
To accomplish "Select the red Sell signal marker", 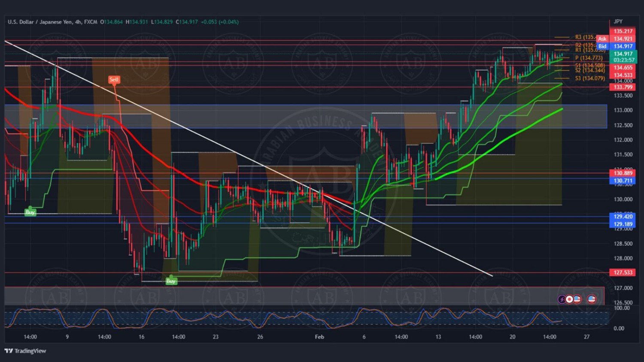I will coord(114,80).
